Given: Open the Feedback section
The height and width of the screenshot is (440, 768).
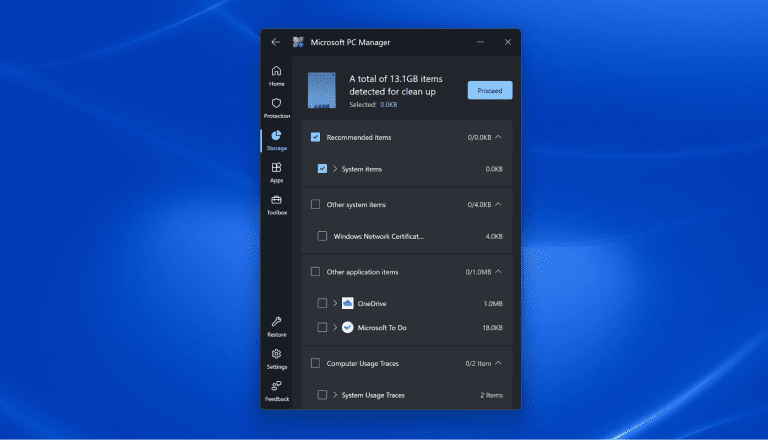Looking at the screenshot, I should (x=276, y=390).
